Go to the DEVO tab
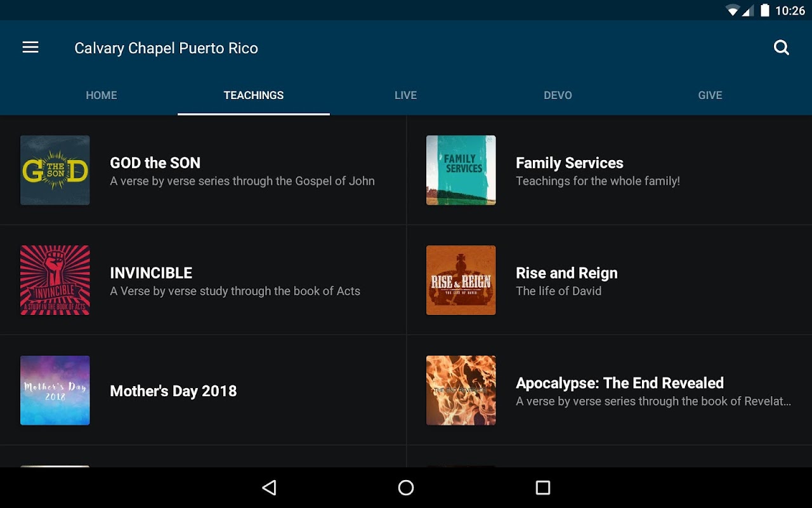The width and height of the screenshot is (812, 508). tap(558, 95)
